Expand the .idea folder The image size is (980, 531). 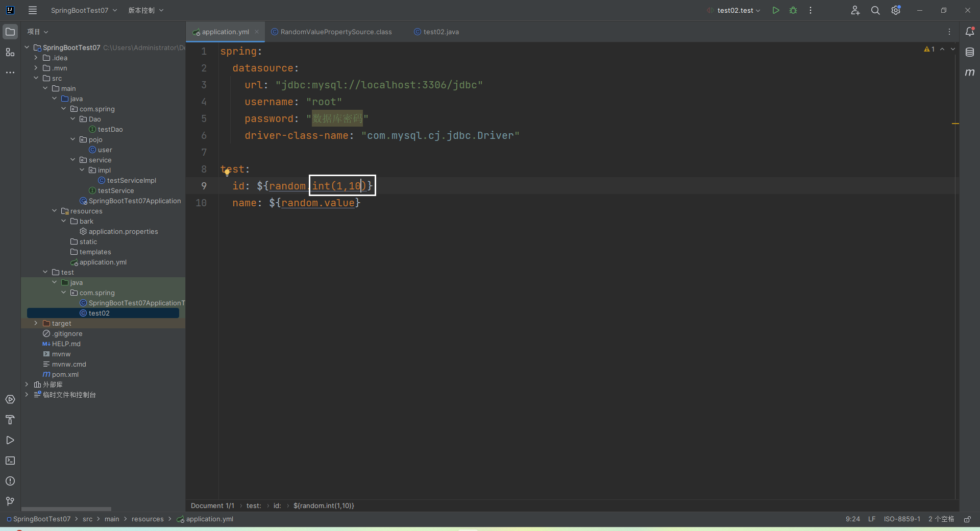pyautogui.click(x=36, y=58)
